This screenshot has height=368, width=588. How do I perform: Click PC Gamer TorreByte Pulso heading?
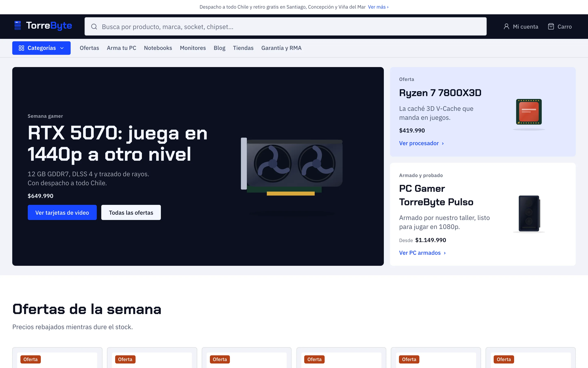[436, 195]
